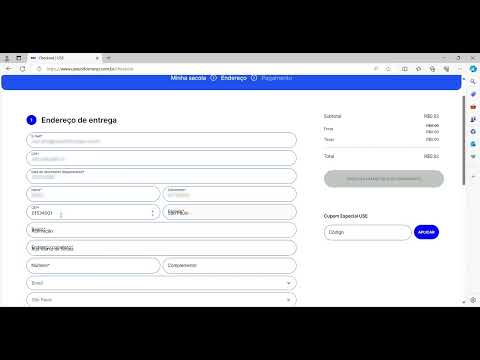Focus the Nome input field
Viewport: 480px width, 360px height.
tap(93, 194)
